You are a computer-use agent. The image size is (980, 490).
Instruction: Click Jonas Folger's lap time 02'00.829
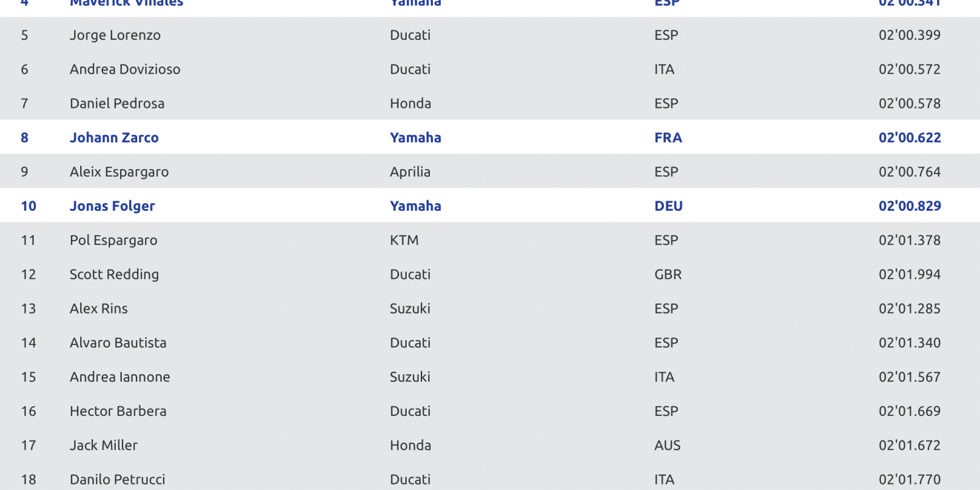tap(910, 206)
